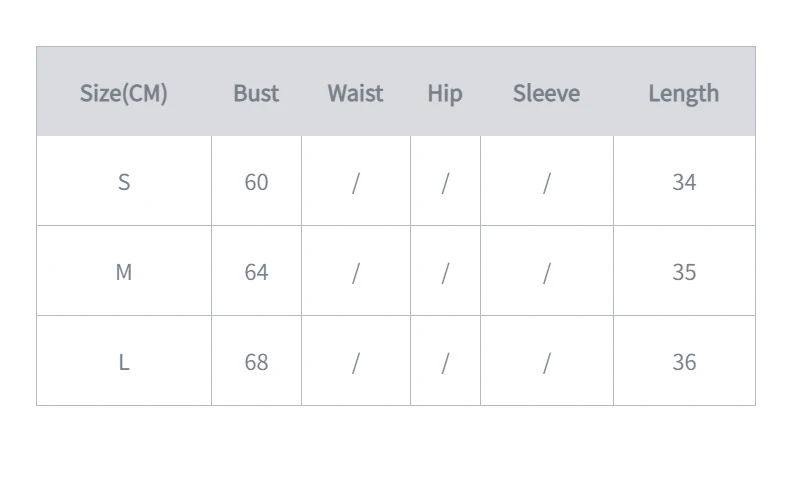800x500 pixels.
Task: Select the Waist header cell
Action: click(356, 93)
